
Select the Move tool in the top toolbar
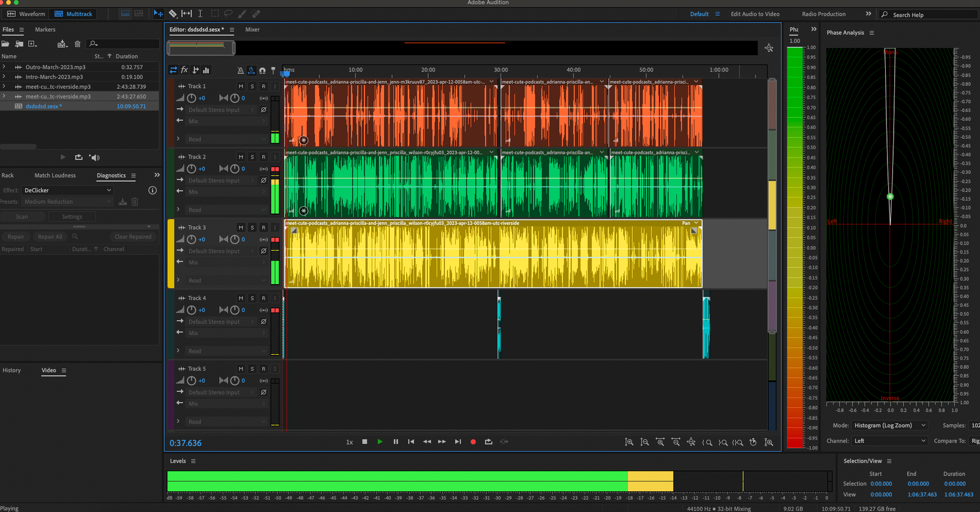(159, 13)
